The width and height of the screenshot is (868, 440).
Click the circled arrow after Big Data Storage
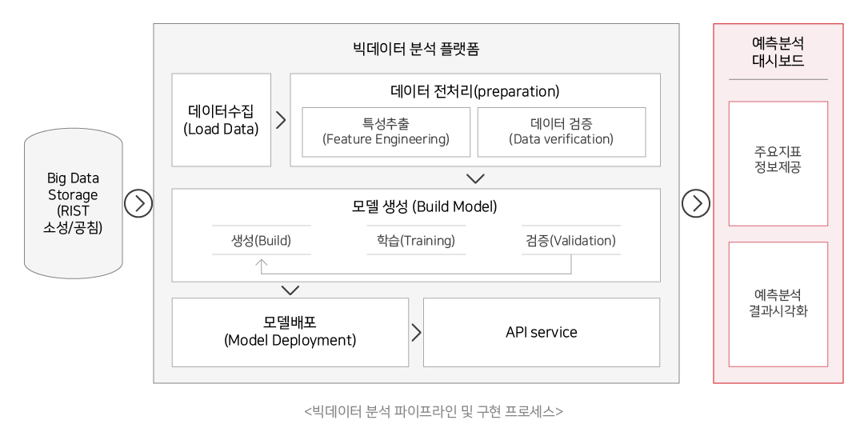coord(138,204)
